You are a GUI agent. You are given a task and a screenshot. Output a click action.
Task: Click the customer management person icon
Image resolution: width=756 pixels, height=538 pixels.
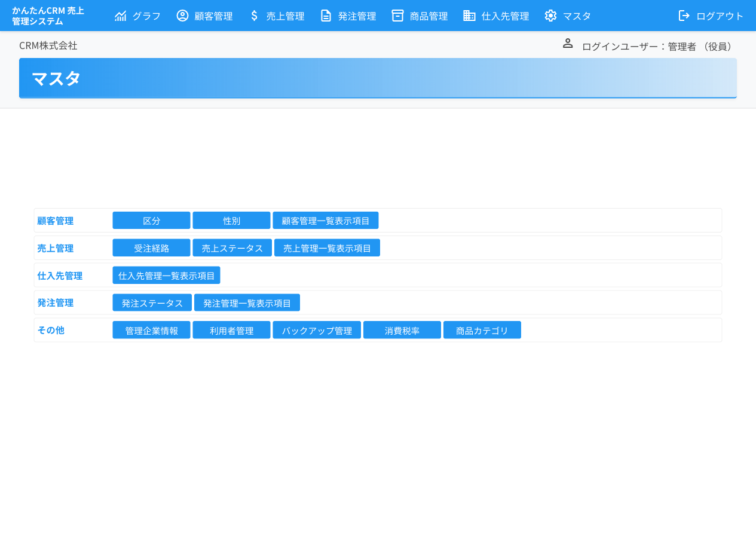click(x=182, y=16)
